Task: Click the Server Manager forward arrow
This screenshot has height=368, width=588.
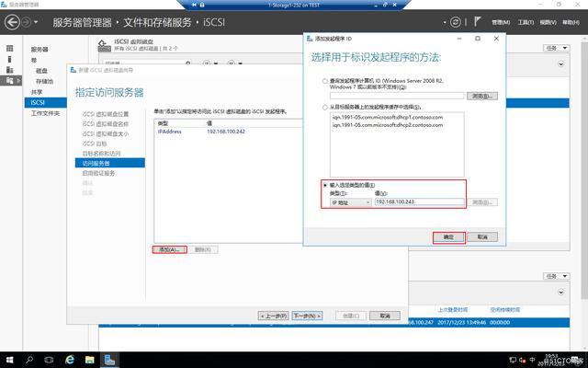Action: (26, 22)
